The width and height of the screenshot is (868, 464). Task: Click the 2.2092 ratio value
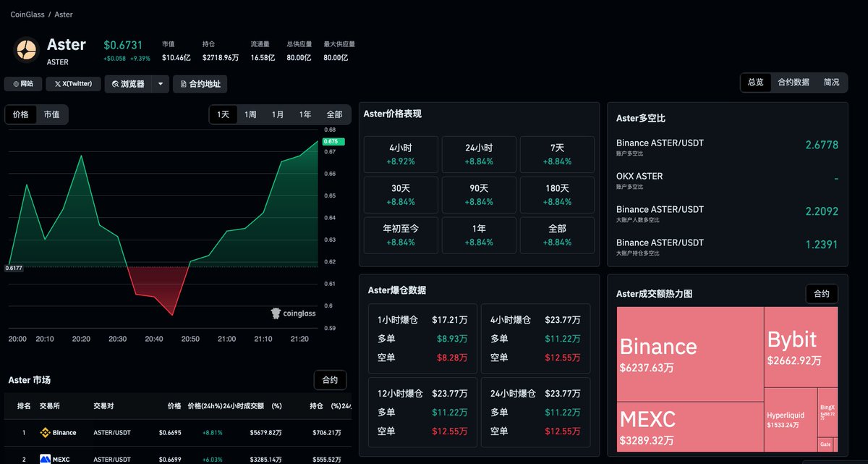822,211
